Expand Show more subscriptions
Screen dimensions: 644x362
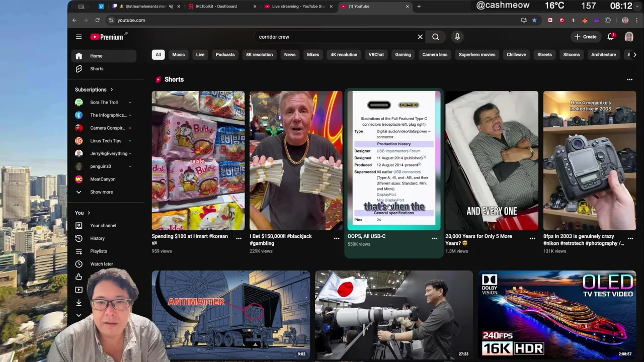(101, 192)
